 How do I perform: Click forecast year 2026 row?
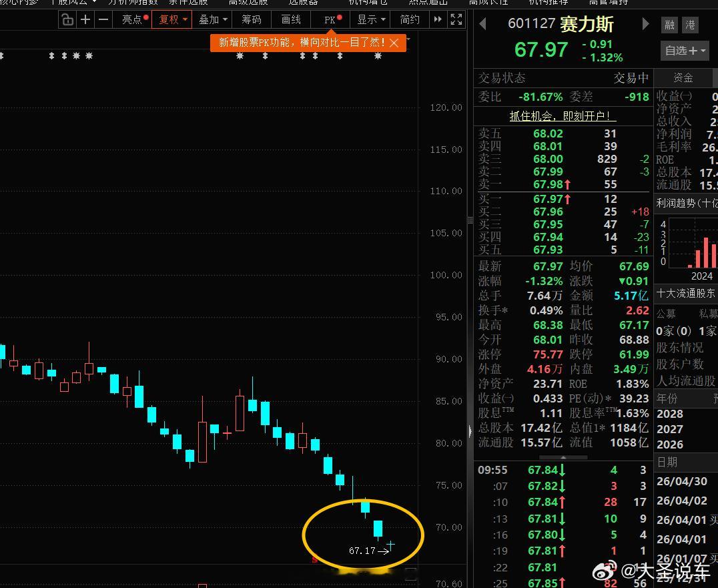(686, 445)
